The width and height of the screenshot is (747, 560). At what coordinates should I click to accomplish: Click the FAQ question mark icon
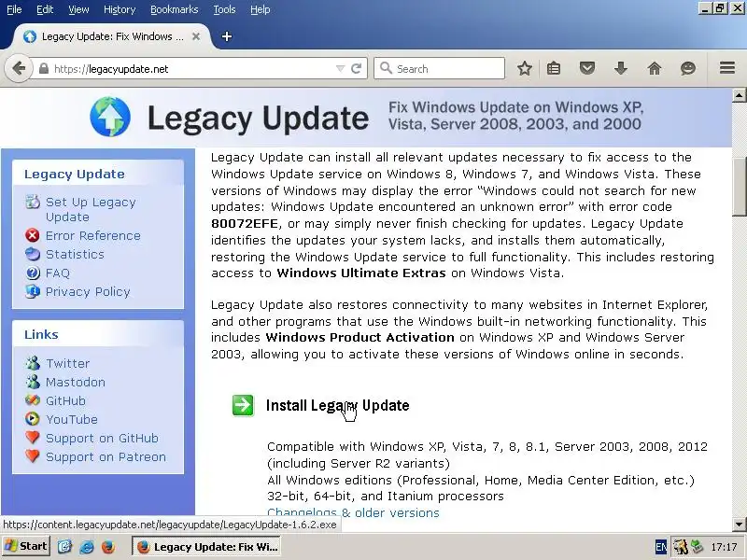(33, 273)
